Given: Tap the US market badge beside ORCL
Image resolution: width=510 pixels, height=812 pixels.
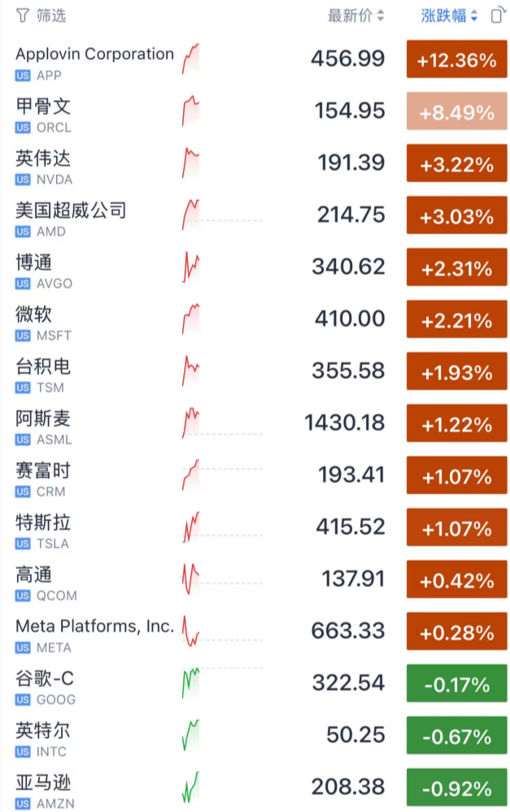Looking at the screenshot, I should [23, 128].
